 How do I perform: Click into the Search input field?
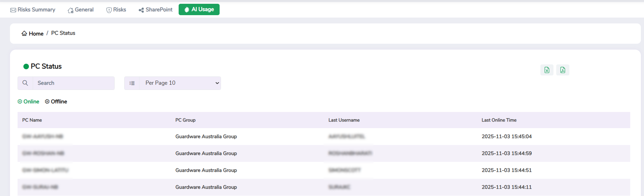tap(73, 83)
